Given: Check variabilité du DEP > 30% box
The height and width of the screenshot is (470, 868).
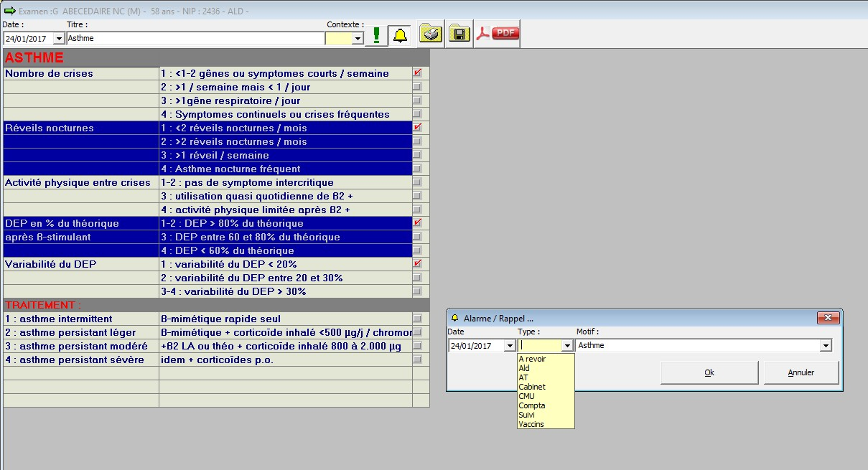Looking at the screenshot, I should [x=417, y=291].
